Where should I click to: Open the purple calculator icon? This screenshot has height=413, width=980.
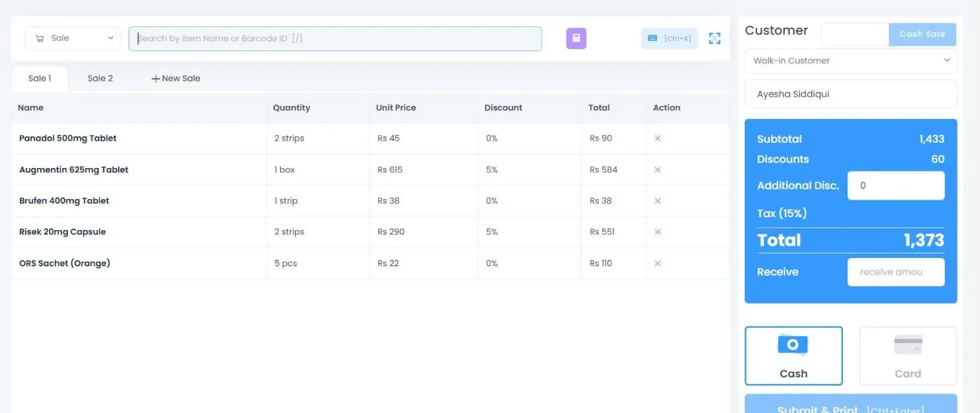pyautogui.click(x=576, y=39)
